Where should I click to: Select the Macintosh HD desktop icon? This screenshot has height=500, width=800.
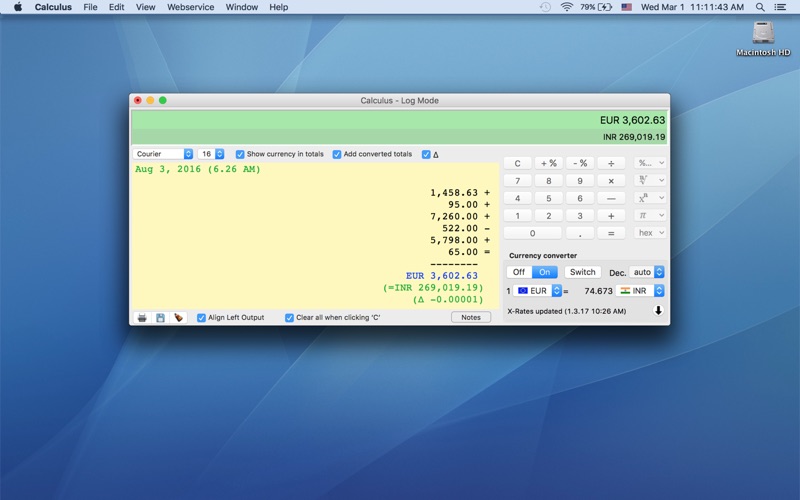coord(763,39)
